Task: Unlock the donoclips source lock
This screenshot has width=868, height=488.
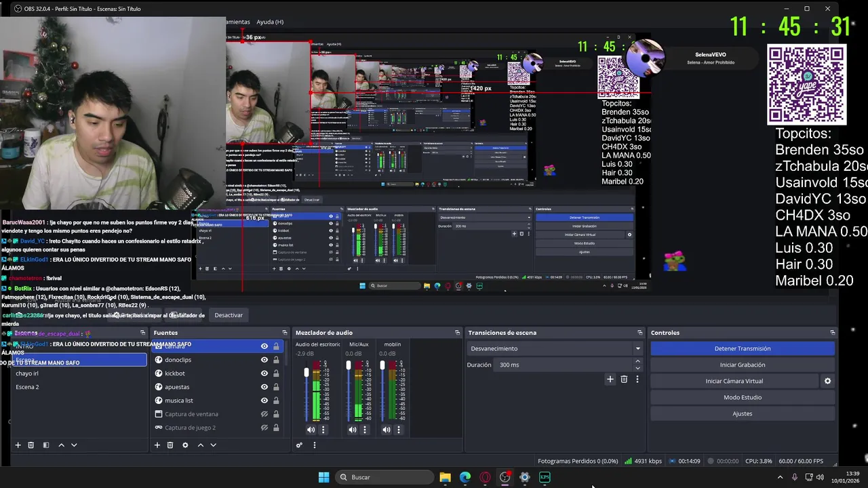Action: (x=276, y=360)
